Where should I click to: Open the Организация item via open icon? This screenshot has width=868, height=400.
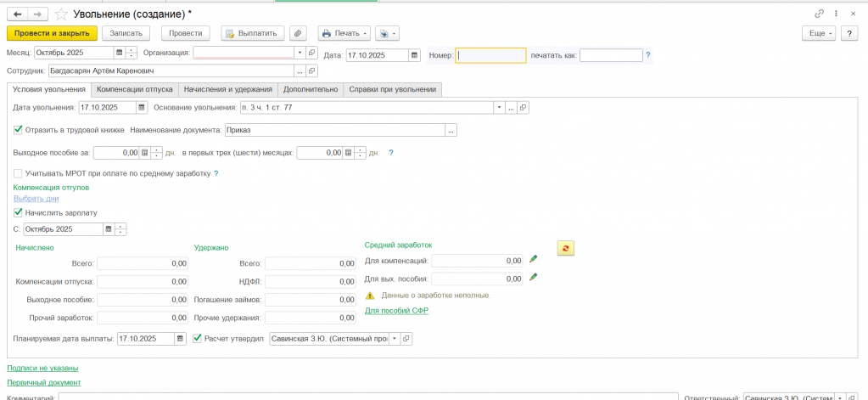(x=311, y=54)
